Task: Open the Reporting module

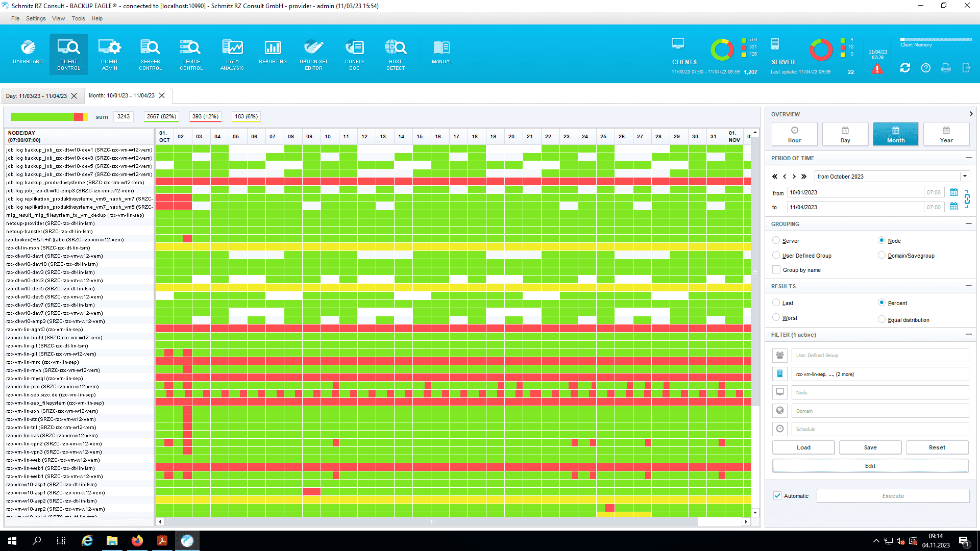Action: click(273, 53)
